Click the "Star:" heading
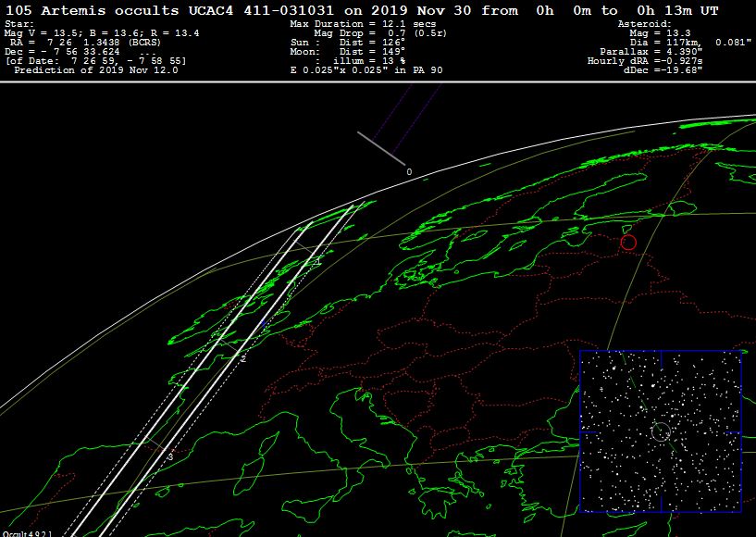The width and height of the screenshot is (756, 537). (20, 24)
